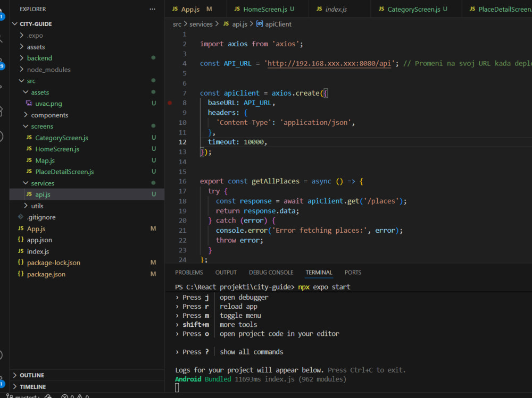Click src in the breadcrumb

pyautogui.click(x=177, y=24)
